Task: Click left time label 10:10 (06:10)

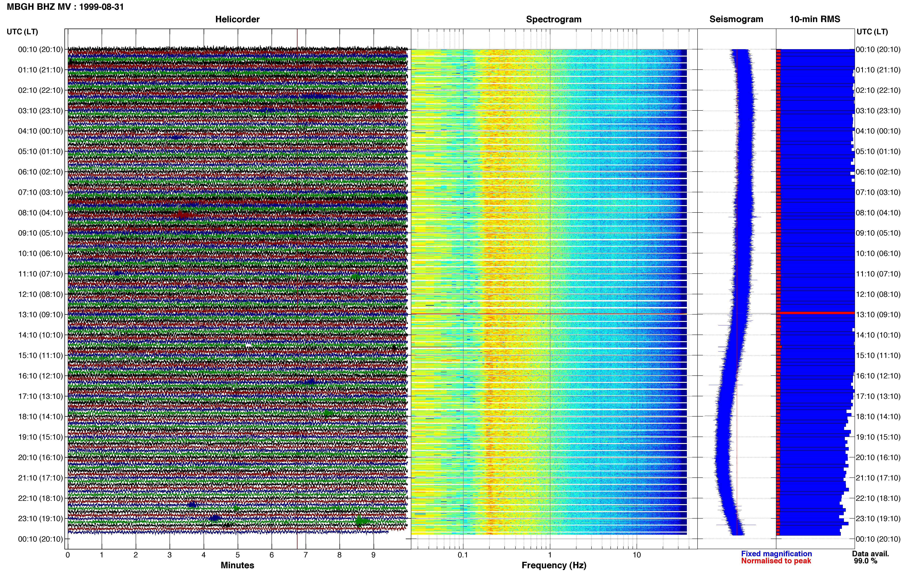Action: (41, 253)
